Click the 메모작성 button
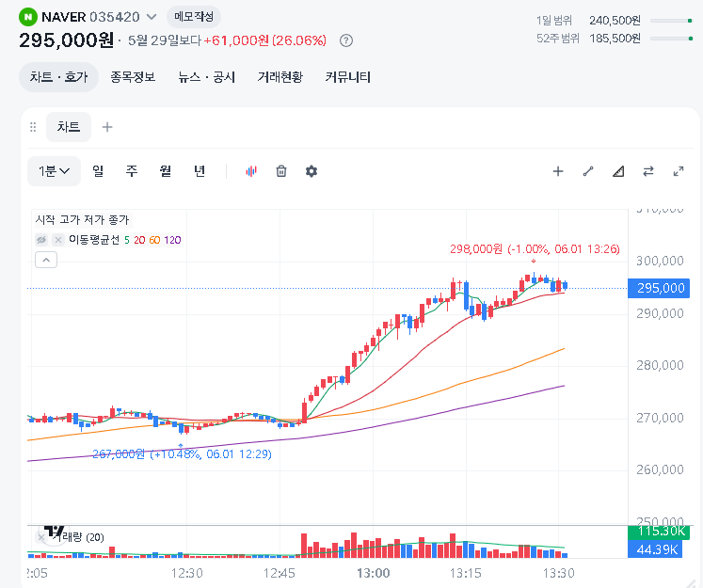This screenshot has height=588, width=703. (x=194, y=17)
